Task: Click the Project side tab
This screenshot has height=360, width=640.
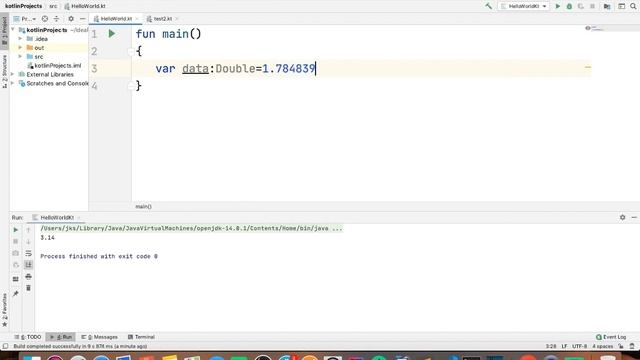Action: (x=4, y=31)
